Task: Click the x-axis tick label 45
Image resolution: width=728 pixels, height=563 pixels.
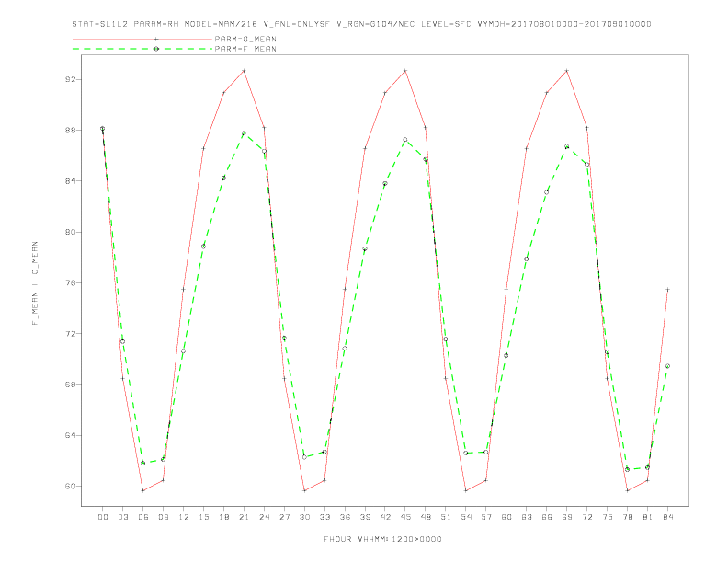Action: 405,517
